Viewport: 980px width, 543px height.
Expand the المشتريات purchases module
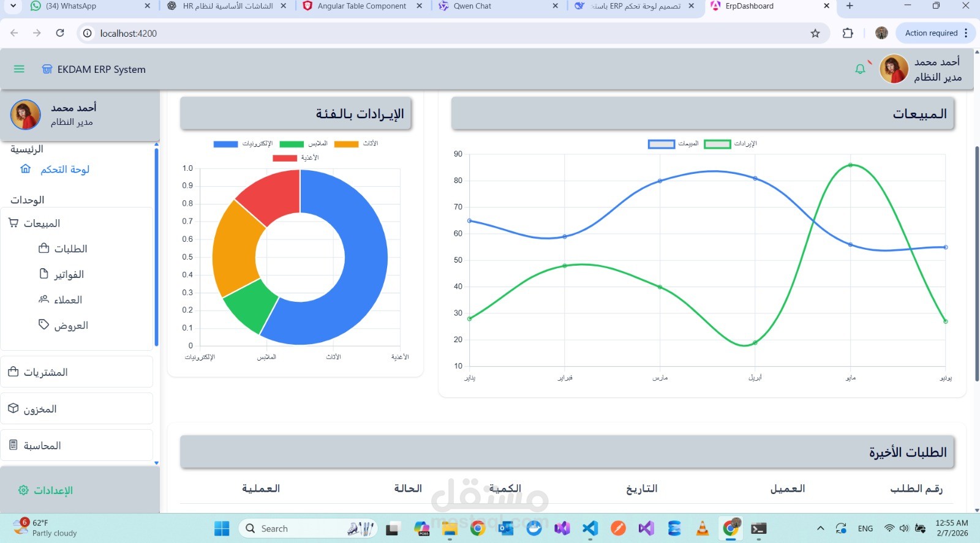pos(77,372)
